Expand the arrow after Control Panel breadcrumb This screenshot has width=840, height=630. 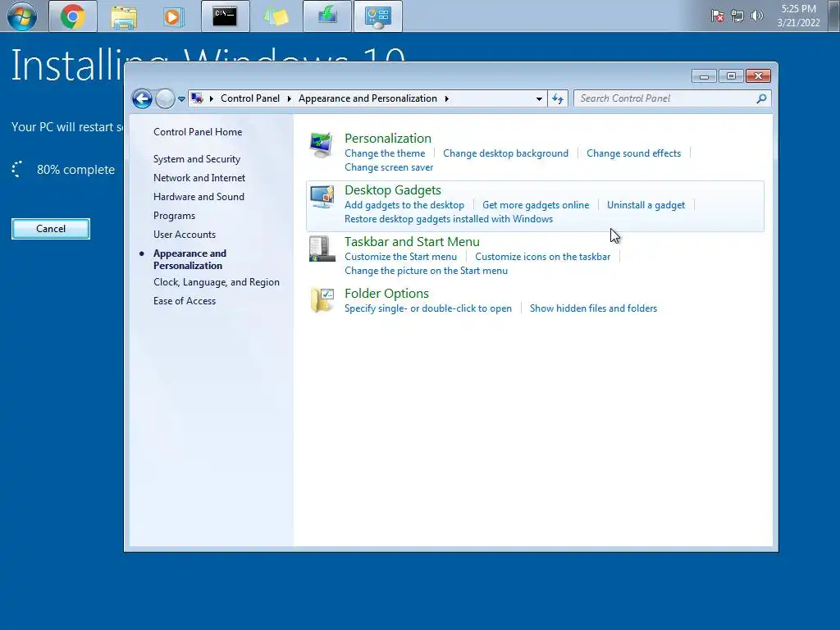click(290, 98)
